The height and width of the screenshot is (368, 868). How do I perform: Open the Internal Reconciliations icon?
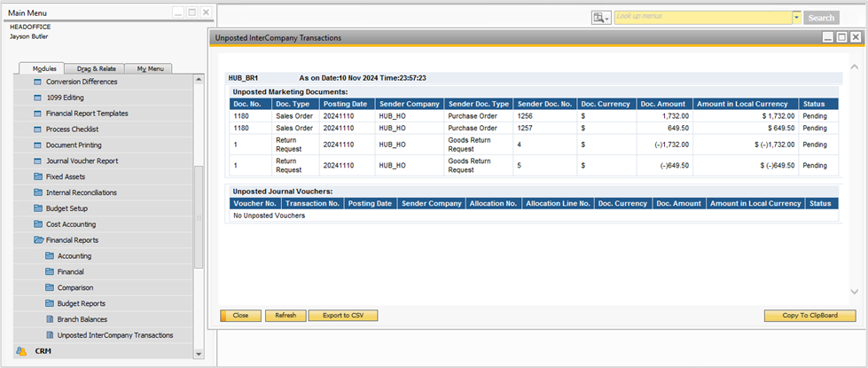point(38,192)
